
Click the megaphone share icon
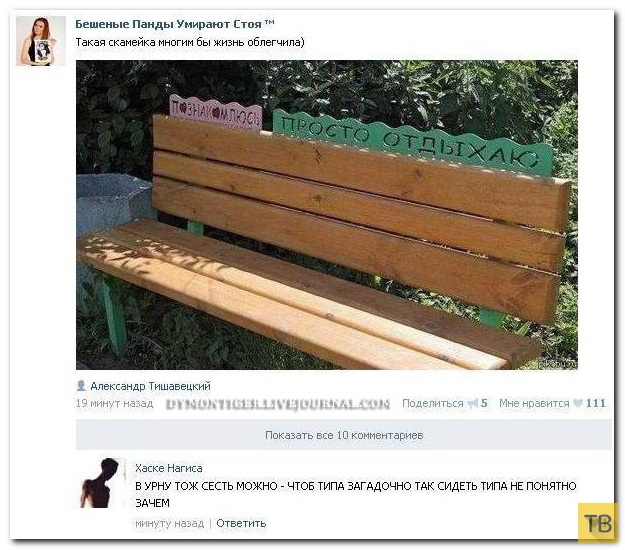[472, 403]
